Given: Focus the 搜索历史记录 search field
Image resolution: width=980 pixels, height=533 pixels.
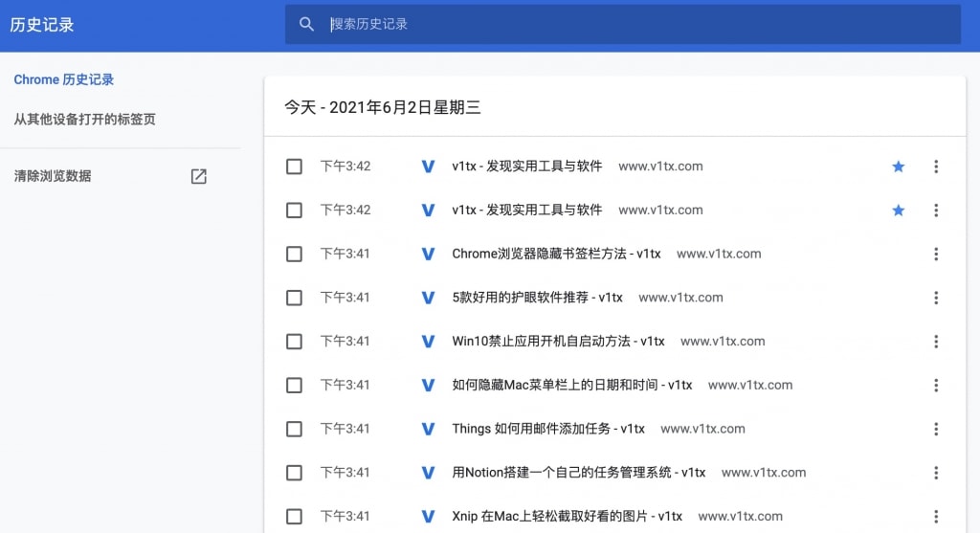Looking at the screenshot, I should [622, 24].
